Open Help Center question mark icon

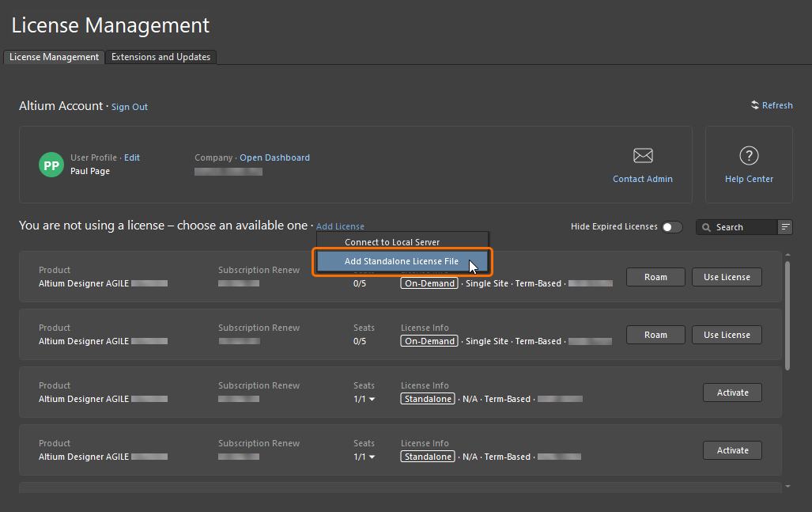(749, 155)
